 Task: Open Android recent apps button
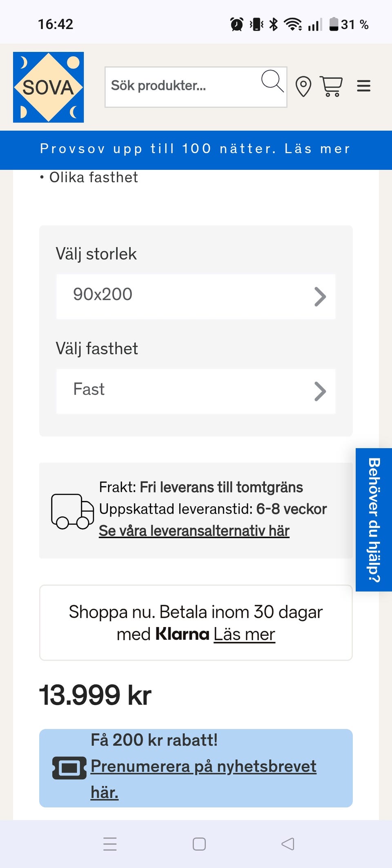click(110, 844)
